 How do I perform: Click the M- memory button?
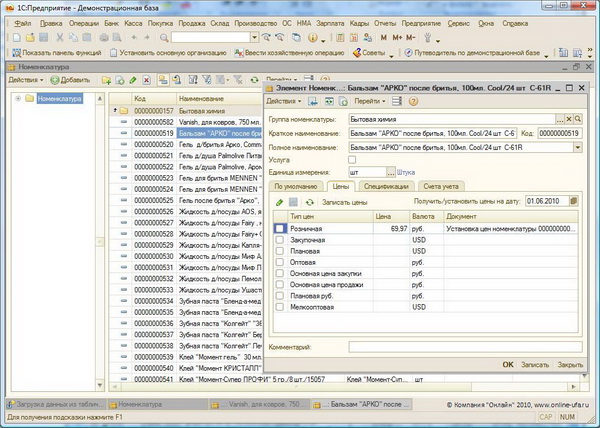pyautogui.click(x=411, y=37)
